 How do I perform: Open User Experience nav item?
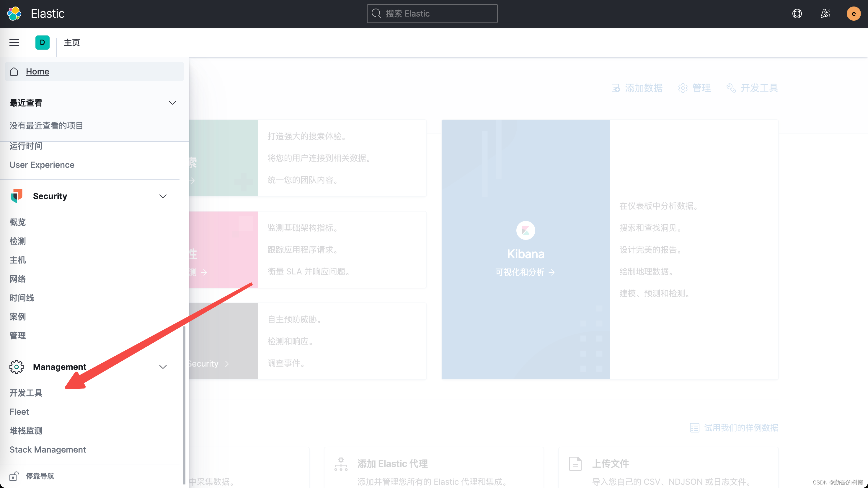(x=42, y=165)
